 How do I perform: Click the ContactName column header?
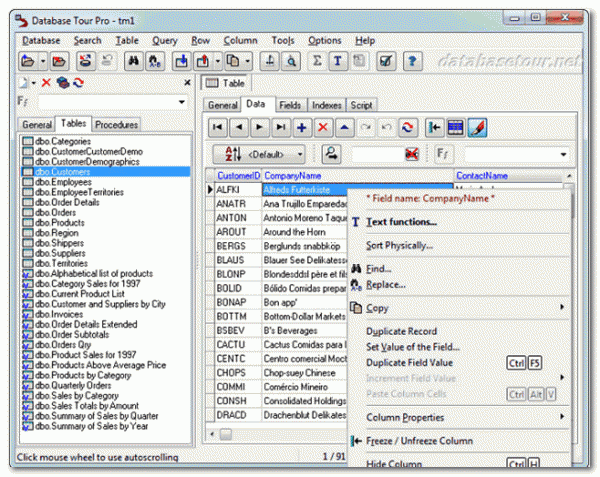tap(509, 176)
